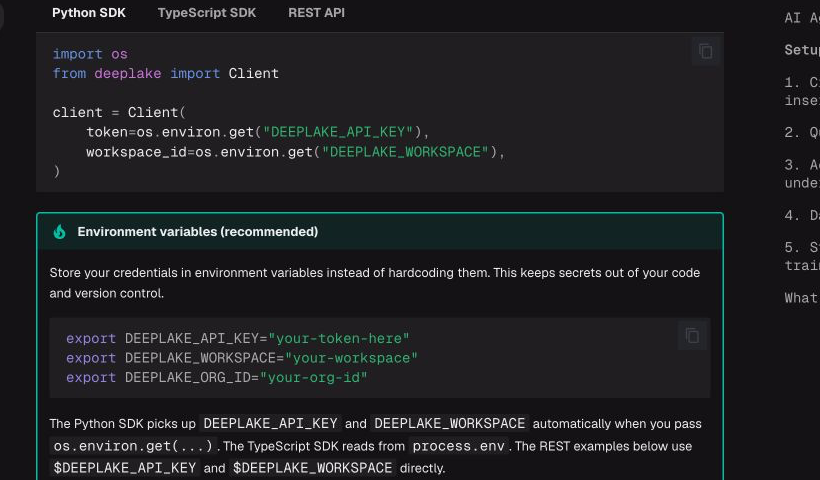Click the workspace_id=os.environ.get("DEEPLAKE_WORKSPACE") line
Viewport: 820px width, 480px height.
click(295, 152)
